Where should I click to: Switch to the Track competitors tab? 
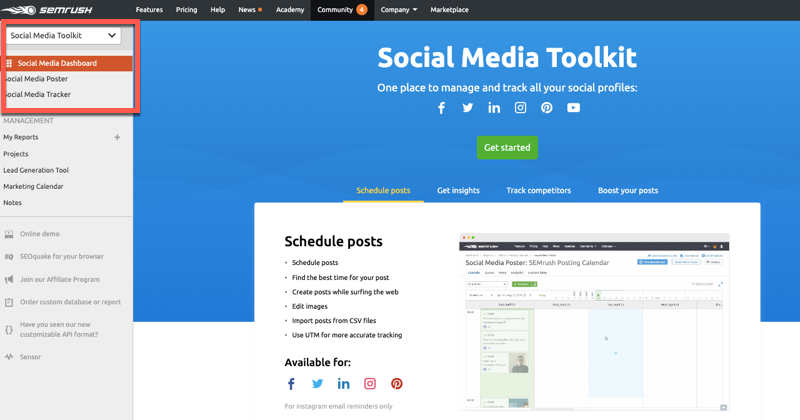[x=538, y=190]
